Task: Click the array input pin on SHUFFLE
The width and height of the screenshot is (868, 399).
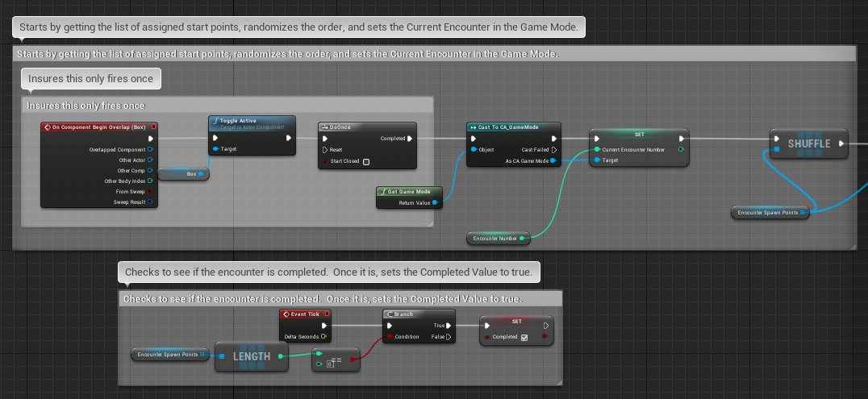Action: pos(777,149)
